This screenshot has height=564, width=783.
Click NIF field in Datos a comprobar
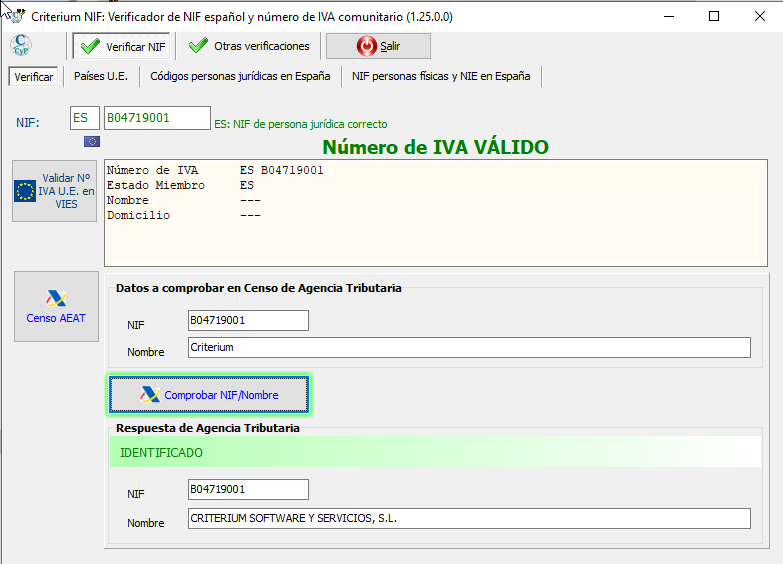click(x=248, y=320)
